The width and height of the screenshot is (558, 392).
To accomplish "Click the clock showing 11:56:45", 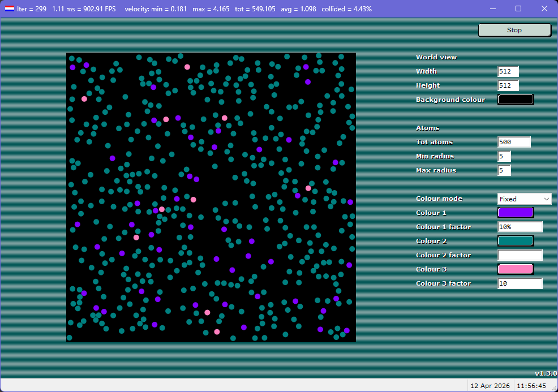I will tap(533, 385).
